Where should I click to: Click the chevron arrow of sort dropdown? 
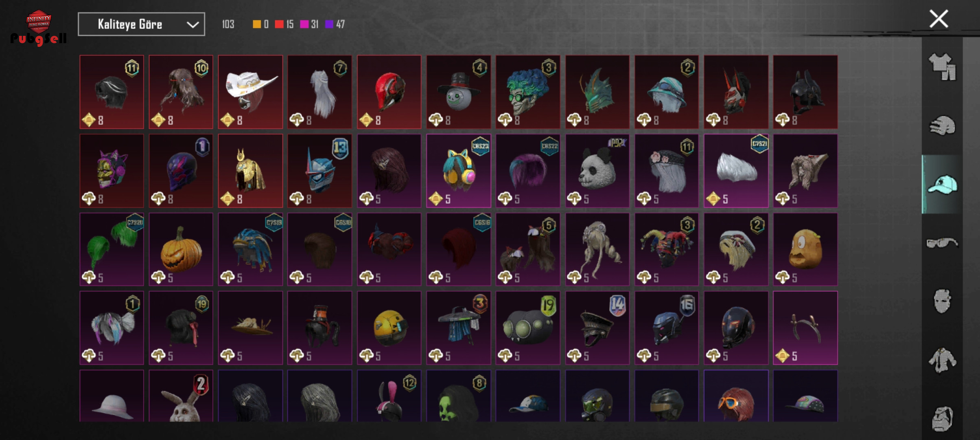[x=192, y=24]
